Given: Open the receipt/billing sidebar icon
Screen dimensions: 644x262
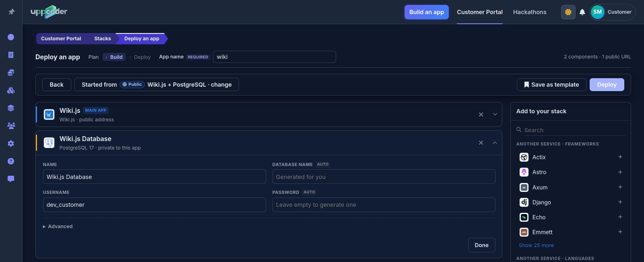Looking at the screenshot, I should pos(11,55).
